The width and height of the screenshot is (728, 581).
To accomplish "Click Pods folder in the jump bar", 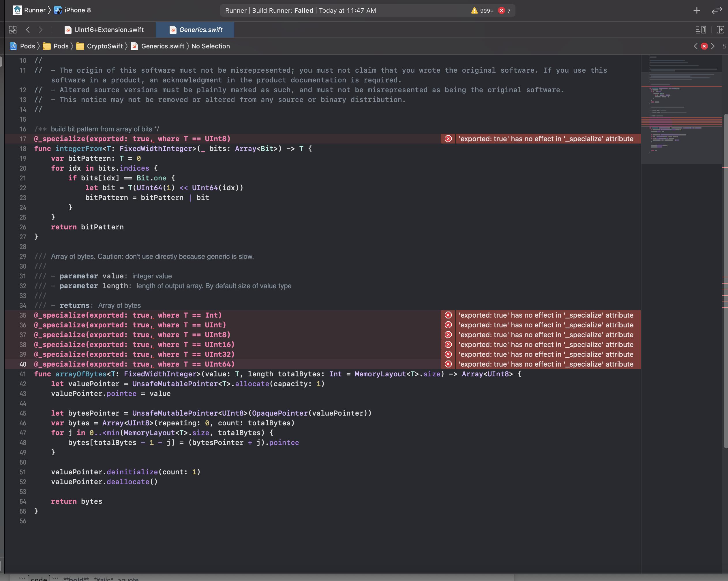I will click(56, 46).
